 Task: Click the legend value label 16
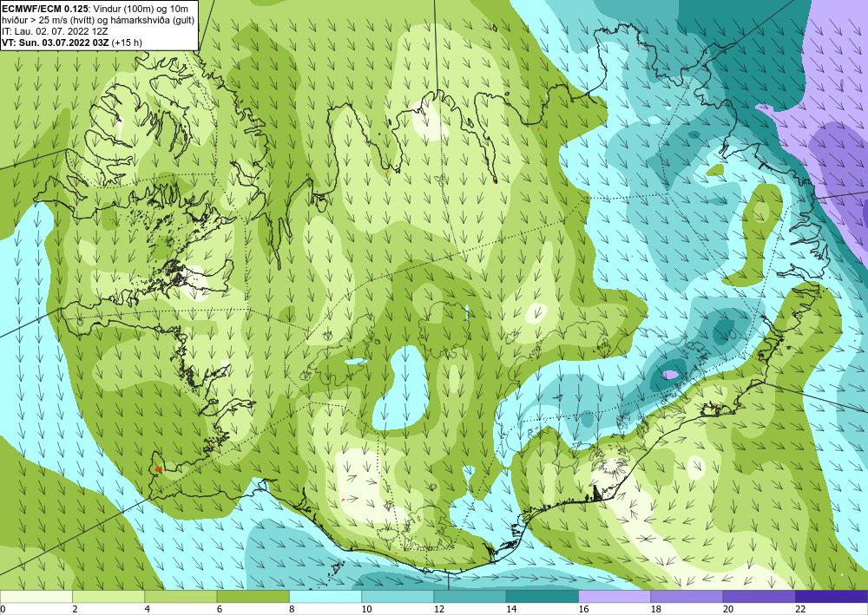pos(583,609)
